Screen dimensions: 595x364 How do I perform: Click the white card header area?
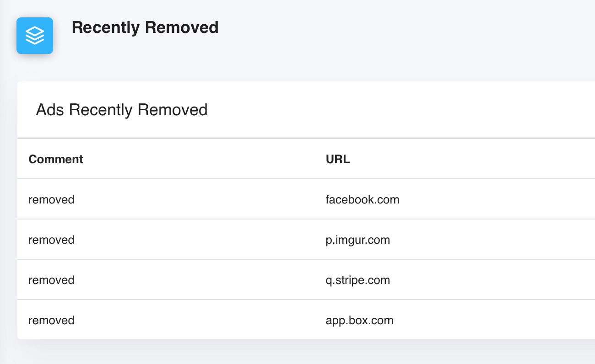coord(306,110)
